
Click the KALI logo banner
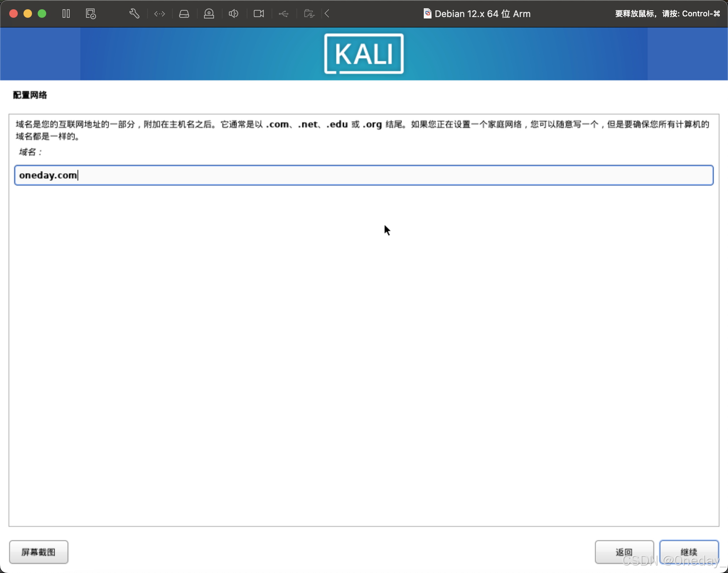363,54
